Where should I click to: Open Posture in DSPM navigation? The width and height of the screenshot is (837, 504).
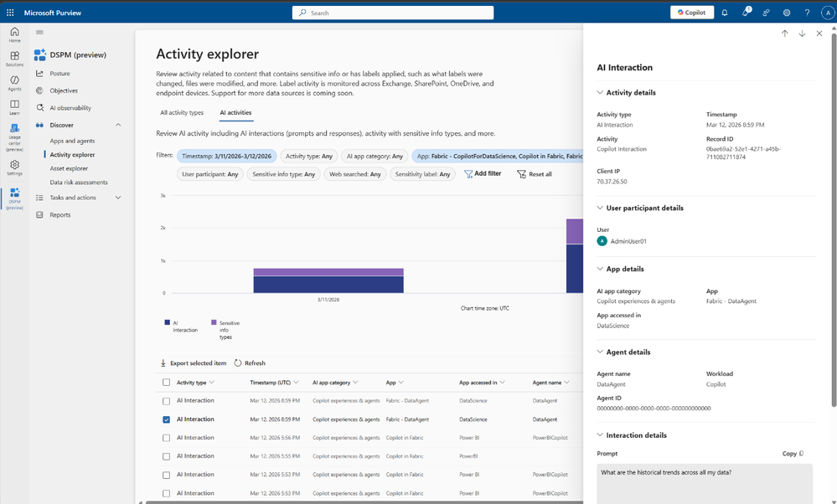(x=59, y=74)
